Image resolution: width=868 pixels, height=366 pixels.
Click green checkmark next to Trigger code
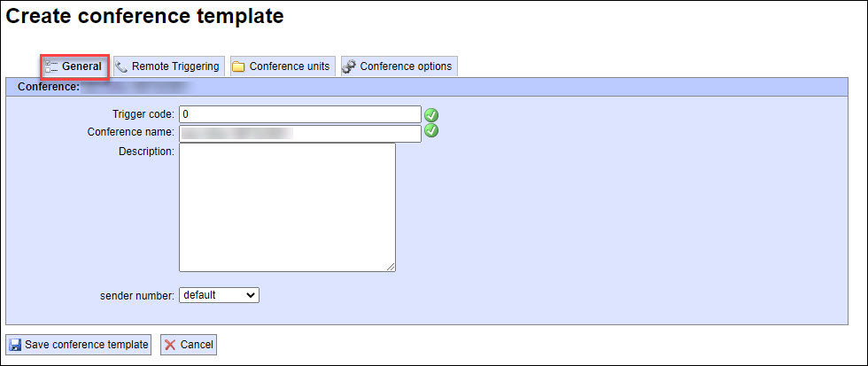(x=431, y=114)
